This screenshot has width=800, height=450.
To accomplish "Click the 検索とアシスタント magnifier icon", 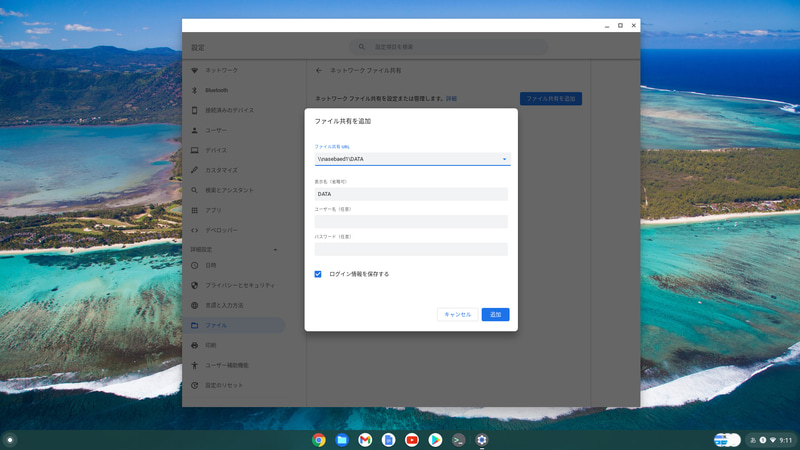I will 194,190.
